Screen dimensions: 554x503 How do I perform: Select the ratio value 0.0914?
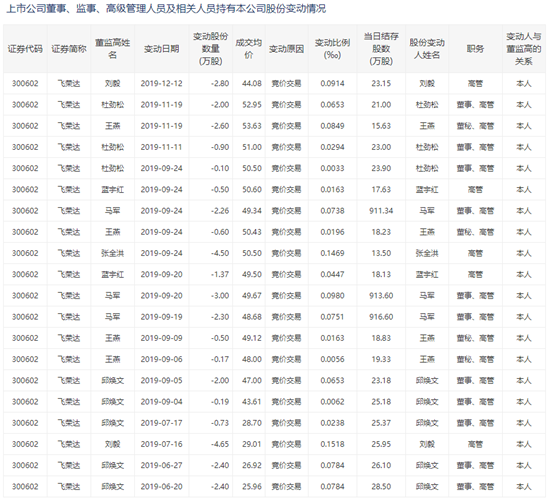(332, 84)
